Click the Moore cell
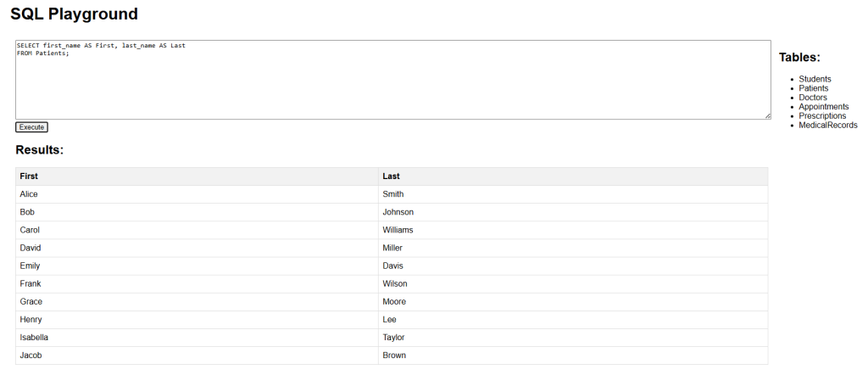This screenshot has height=375, width=868. tap(573, 302)
